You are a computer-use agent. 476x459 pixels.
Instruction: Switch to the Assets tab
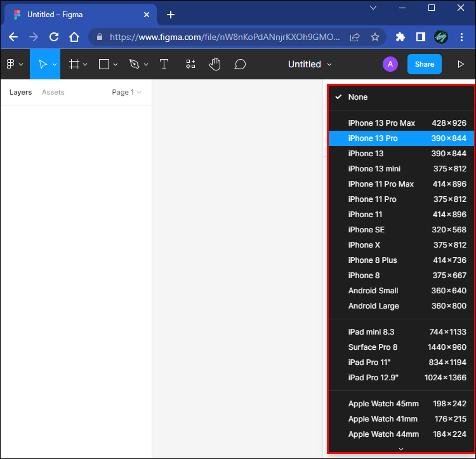pyautogui.click(x=53, y=92)
